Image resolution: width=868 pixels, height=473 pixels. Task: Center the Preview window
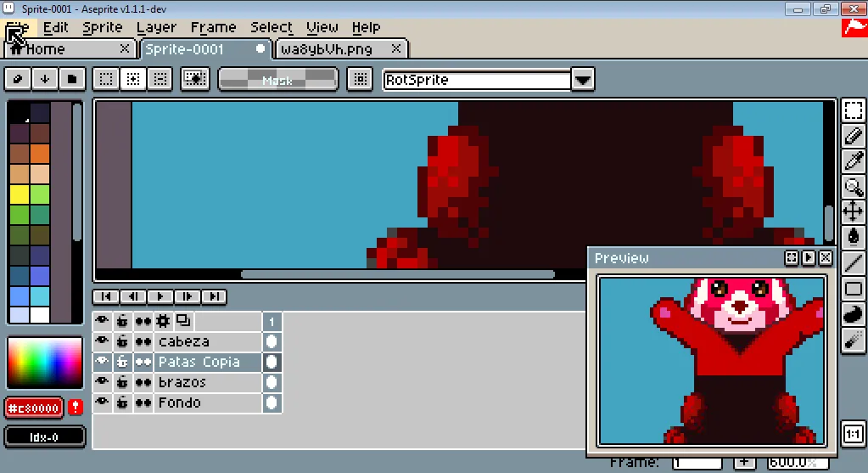[791, 257]
